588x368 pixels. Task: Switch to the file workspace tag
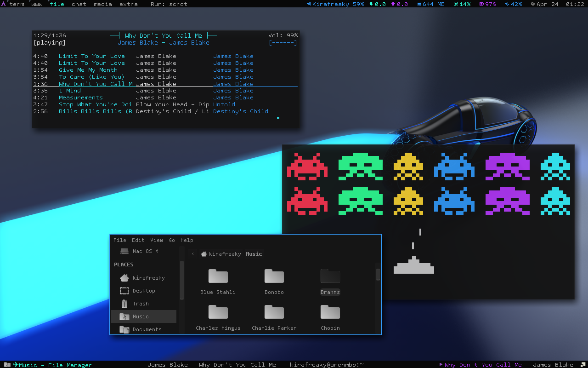(57, 4)
